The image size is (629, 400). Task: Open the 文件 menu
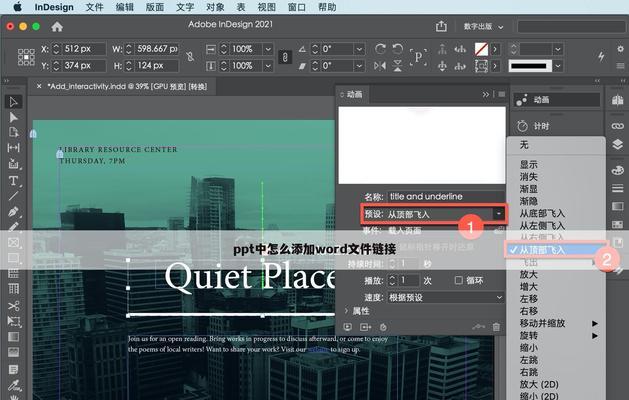[94, 7]
